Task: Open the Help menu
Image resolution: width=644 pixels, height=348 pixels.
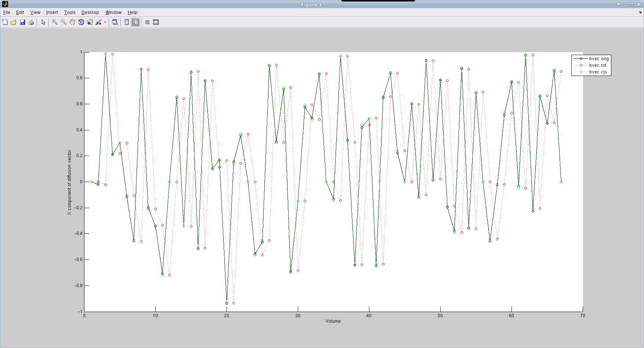Action: click(x=133, y=12)
